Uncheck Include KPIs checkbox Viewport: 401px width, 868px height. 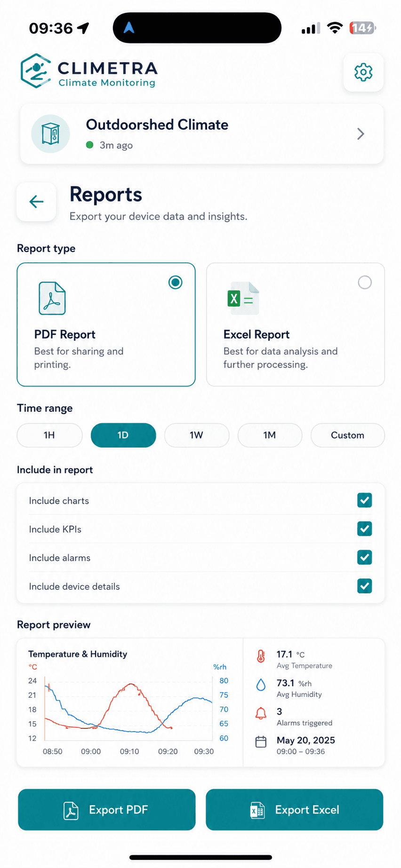[x=365, y=529]
